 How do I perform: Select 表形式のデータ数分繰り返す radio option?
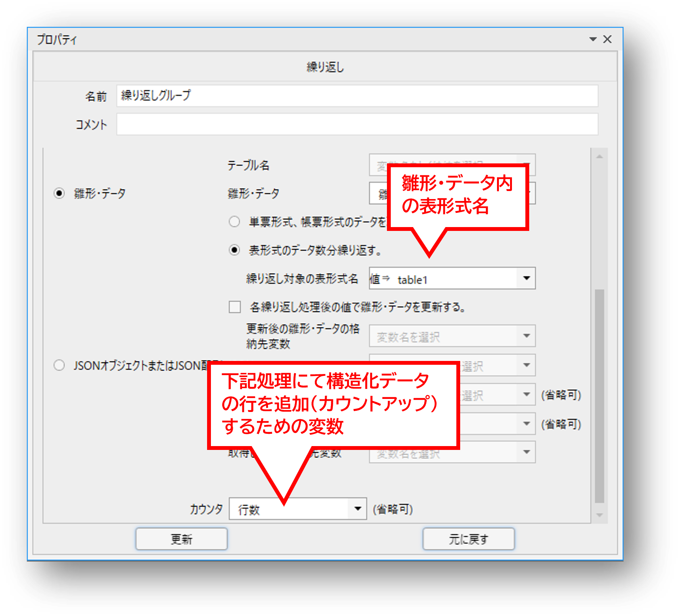(234, 250)
